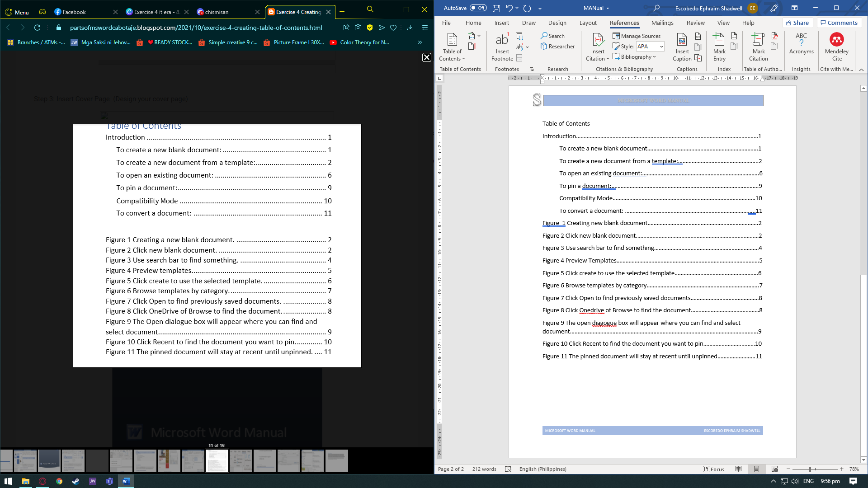
Task: Switch to Web Layout view
Action: pos(774,469)
